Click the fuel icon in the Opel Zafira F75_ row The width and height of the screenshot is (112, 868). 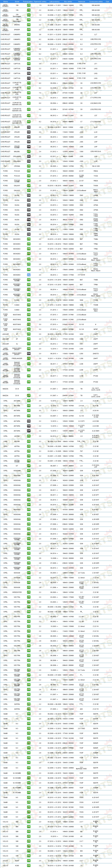29,704
